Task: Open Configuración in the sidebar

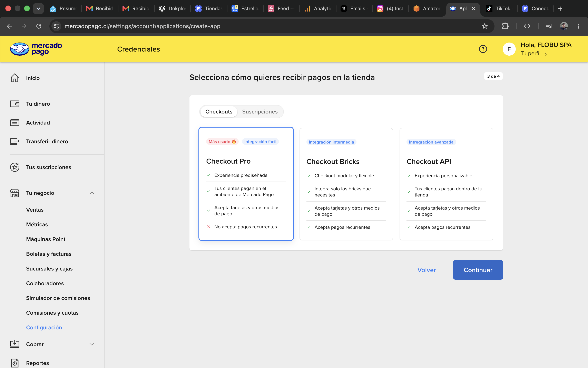Action: 44,328
